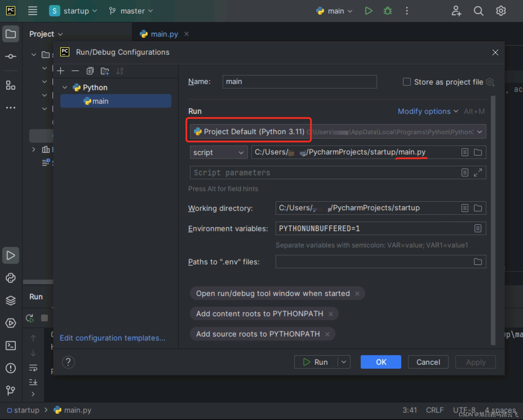Show more tool windows ellipsis icon
The width and height of the screenshot is (523, 420).
point(11,108)
